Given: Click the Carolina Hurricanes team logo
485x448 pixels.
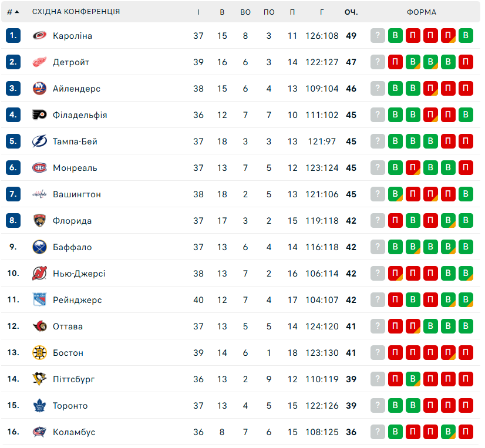Looking at the screenshot, I should click(39, 36).
